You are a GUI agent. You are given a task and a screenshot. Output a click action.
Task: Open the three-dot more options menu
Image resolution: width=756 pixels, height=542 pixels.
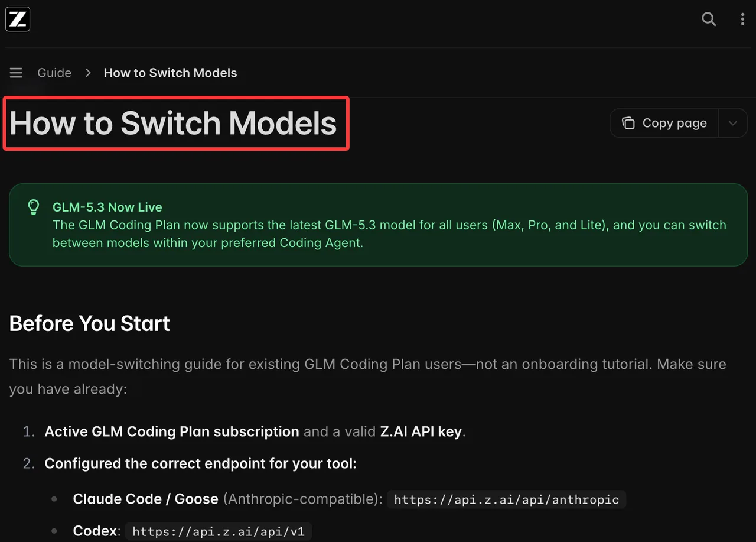(742, 19)
